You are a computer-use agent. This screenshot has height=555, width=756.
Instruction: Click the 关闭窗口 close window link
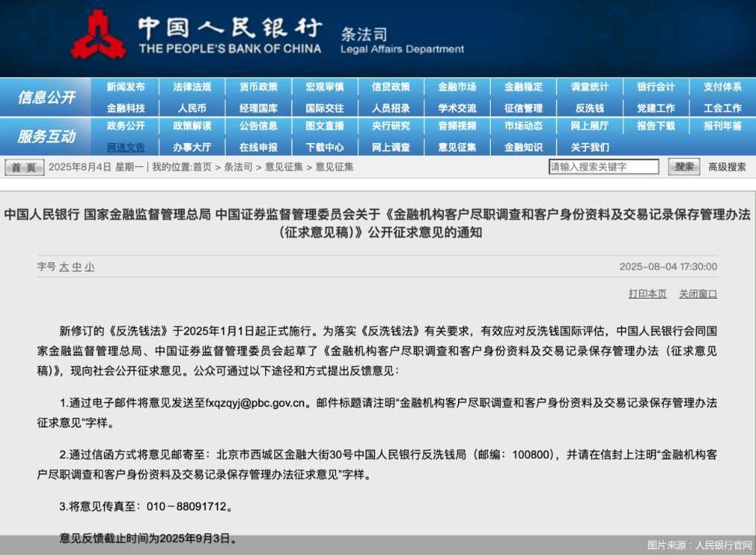coord(698,294)
